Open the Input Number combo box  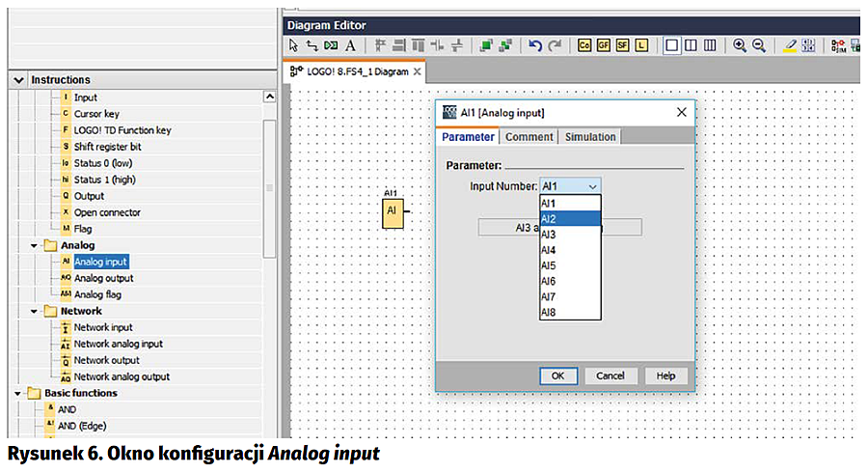[x=571, y=186]
